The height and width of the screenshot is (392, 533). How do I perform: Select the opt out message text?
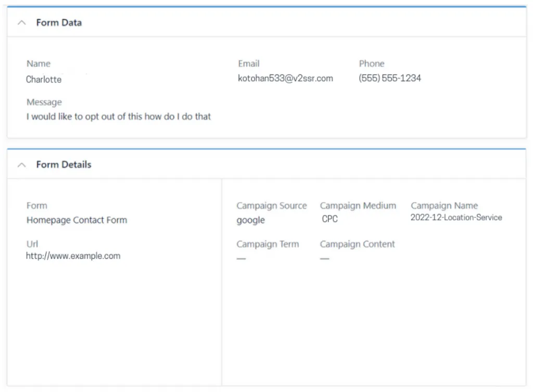[119, 117]
